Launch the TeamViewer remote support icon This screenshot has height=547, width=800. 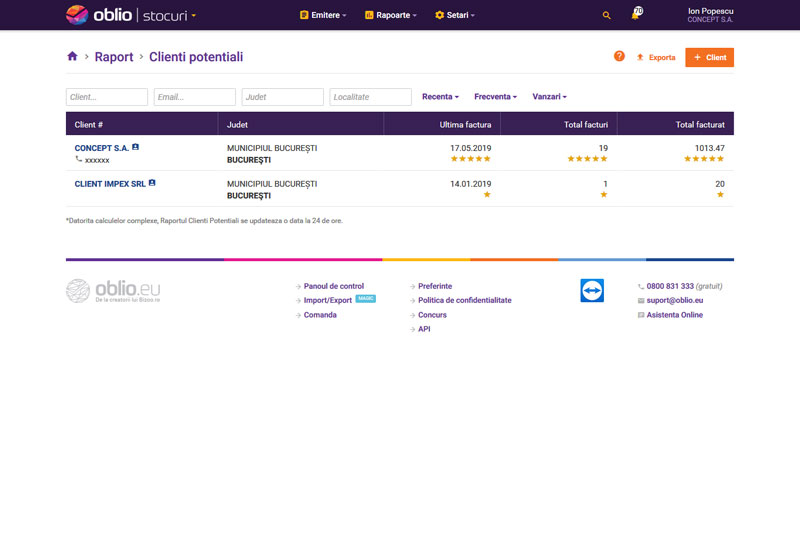[x=592, y=290]
